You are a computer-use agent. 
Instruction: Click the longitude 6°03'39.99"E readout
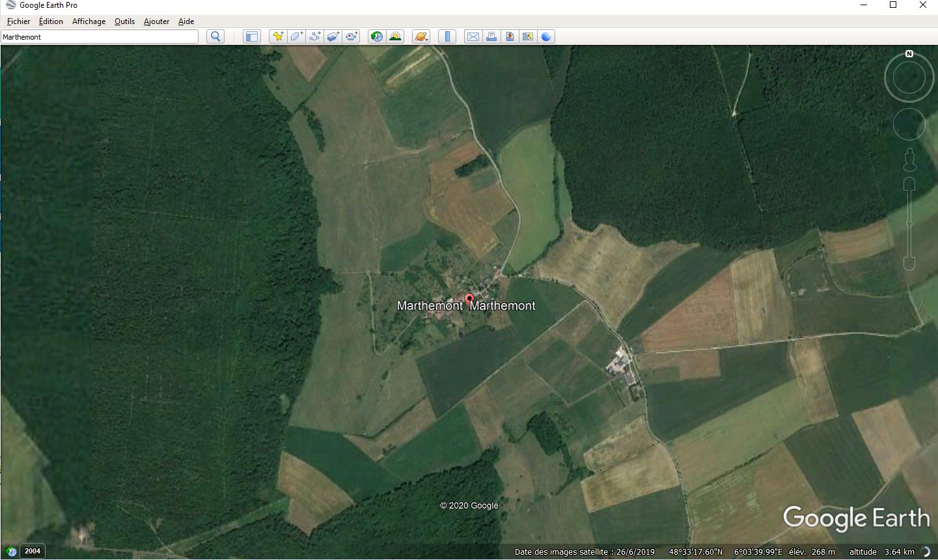[x=759, y=552]
